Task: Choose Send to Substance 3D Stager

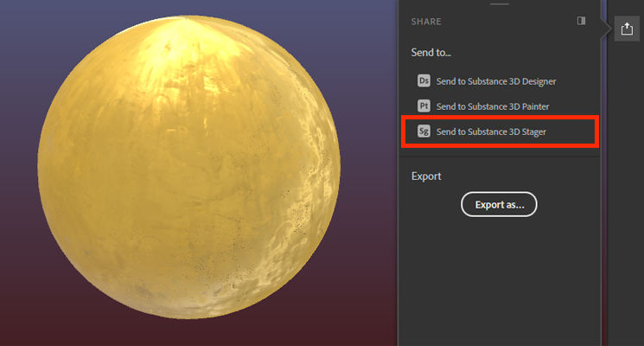Action: [x=491, y=131]
